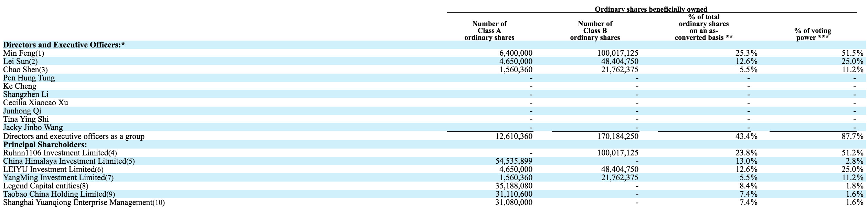Image resolution: width=868 pixels, height=207 pixels.
Task: Click 'Ruhnn1106 Investment Limited(4)'
Action: pyautogui.click(x=60, y=153)
